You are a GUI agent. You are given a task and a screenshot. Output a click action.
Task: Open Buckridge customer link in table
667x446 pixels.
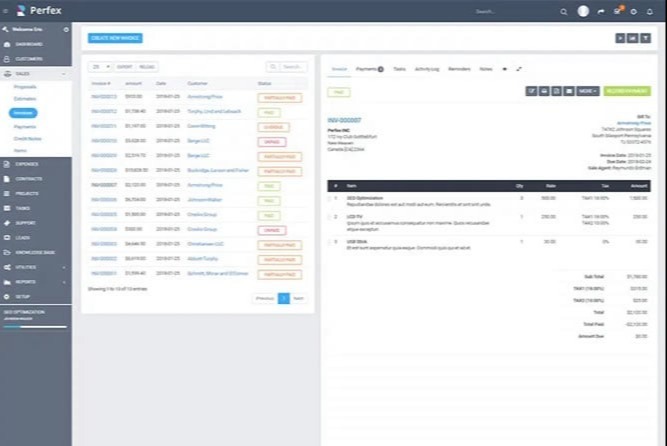pos(218,171)
